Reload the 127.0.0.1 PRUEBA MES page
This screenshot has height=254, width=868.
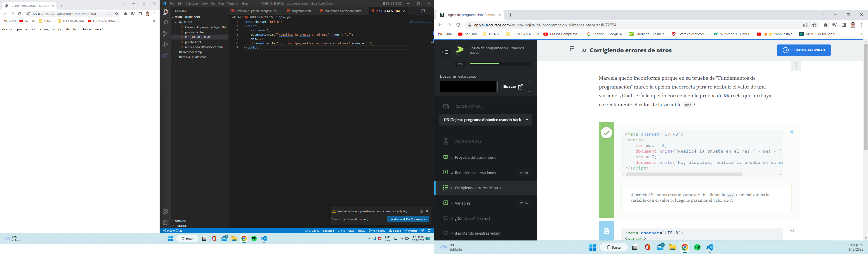(19, 14)
